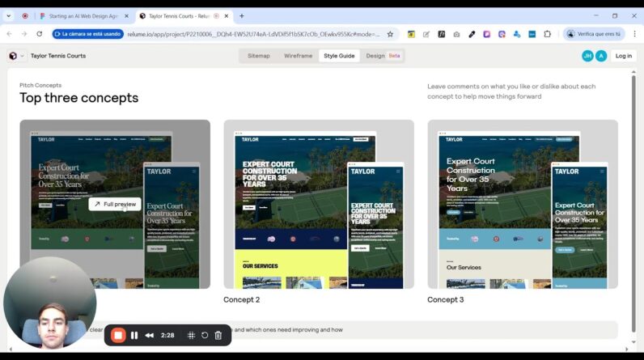Open the Concept 2 design thumbnail
The image size is (644, 360).
pos(319,204)
